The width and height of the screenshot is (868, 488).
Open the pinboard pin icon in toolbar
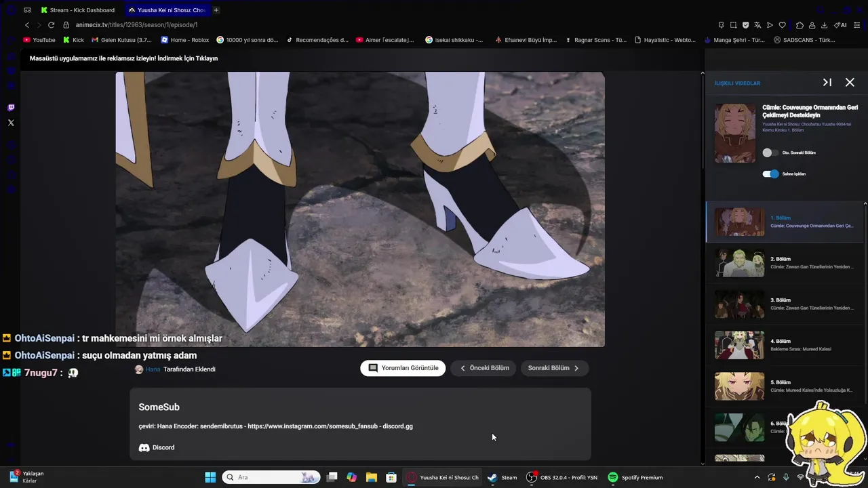[x=721, y=25]
